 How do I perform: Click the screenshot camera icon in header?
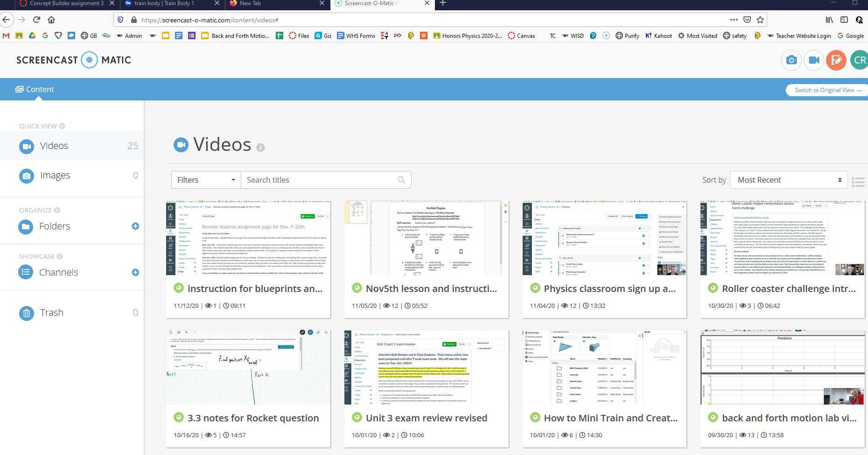click(x=791, y=60)
